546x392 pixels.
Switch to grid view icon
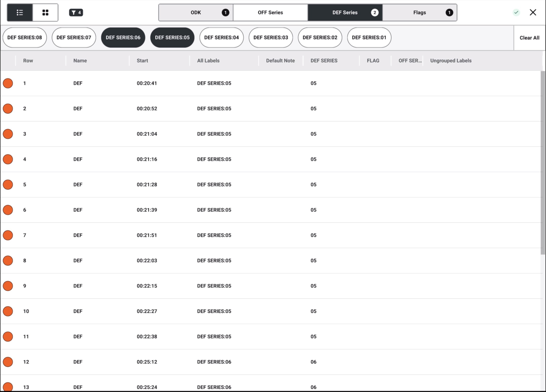[x=45, y=12]
